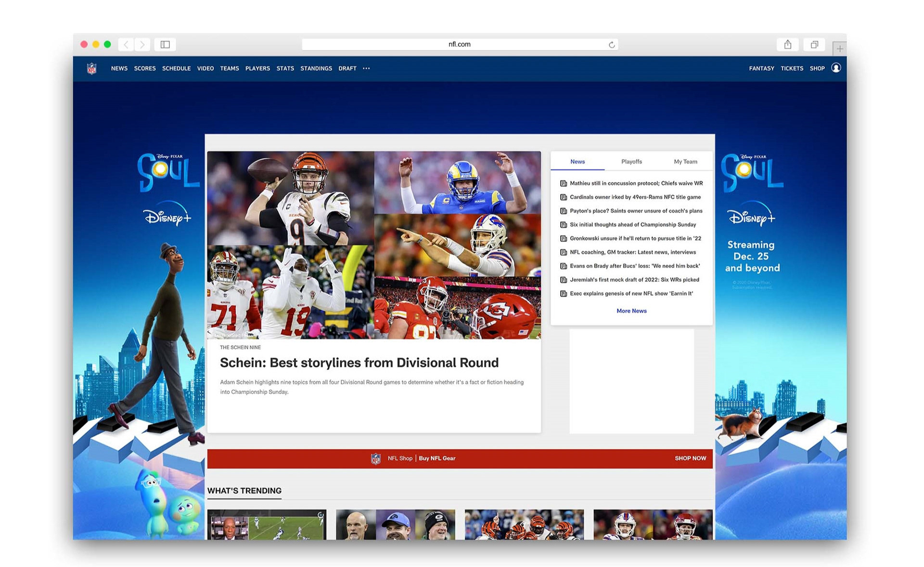924x567 pixels.
Task: Open the SCORES menu item
Action: (x=145, y=68)
